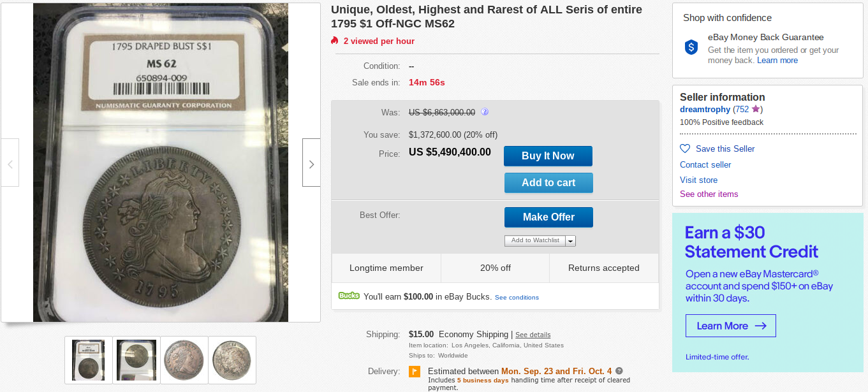
Task: Select the first coin slab thumbnail
Action: pos(89,359)
